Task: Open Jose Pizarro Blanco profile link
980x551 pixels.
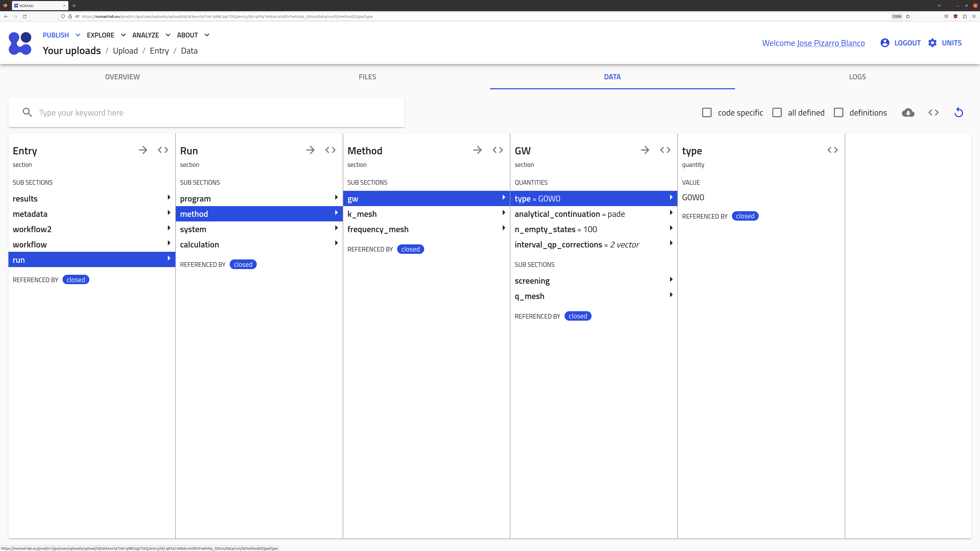Action: coord(830,43)
